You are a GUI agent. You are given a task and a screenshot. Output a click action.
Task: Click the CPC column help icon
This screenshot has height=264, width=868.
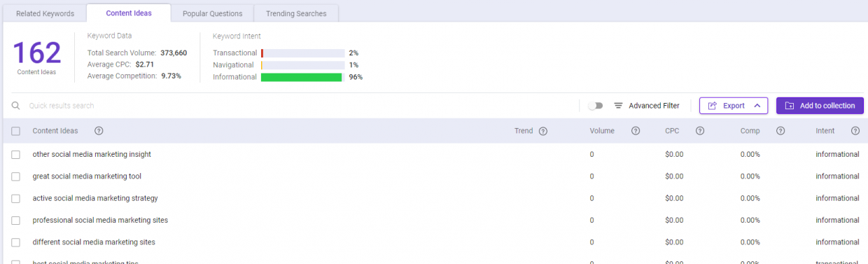click(x=700, y=131)
